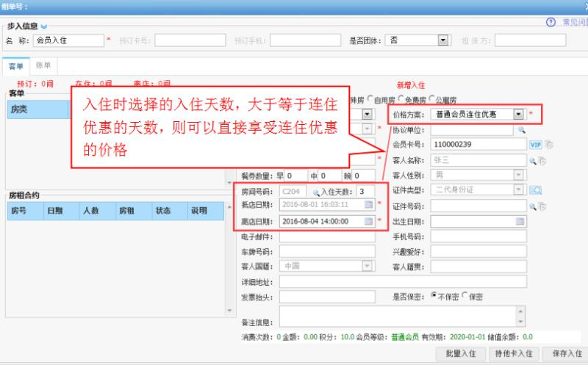Image resolution: width=588 pixels, height=365 pixels.
Task: Click the 预订手机 input field
Action: pos(305,40)
